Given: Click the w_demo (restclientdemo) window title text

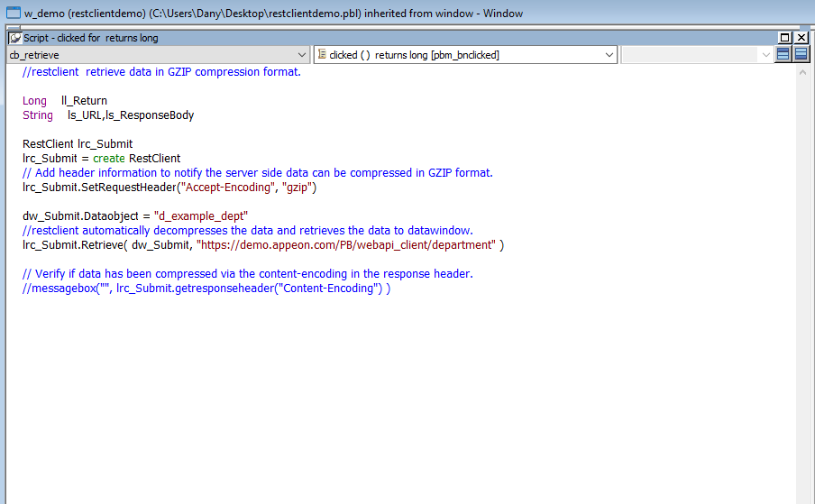Looking at the screenshot, I should [273, 14].
